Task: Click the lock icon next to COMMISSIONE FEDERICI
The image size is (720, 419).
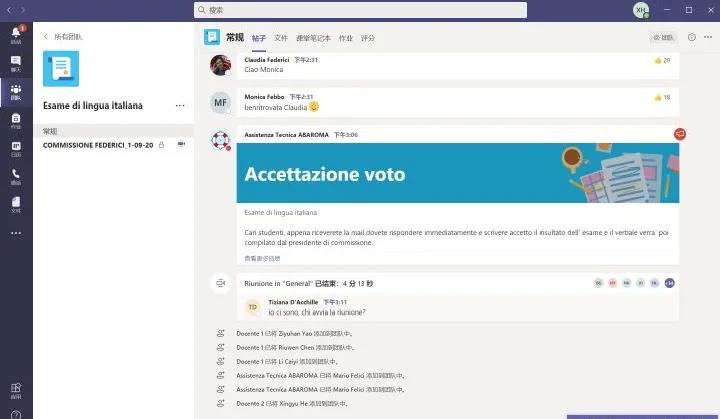Action: (161, 145)
